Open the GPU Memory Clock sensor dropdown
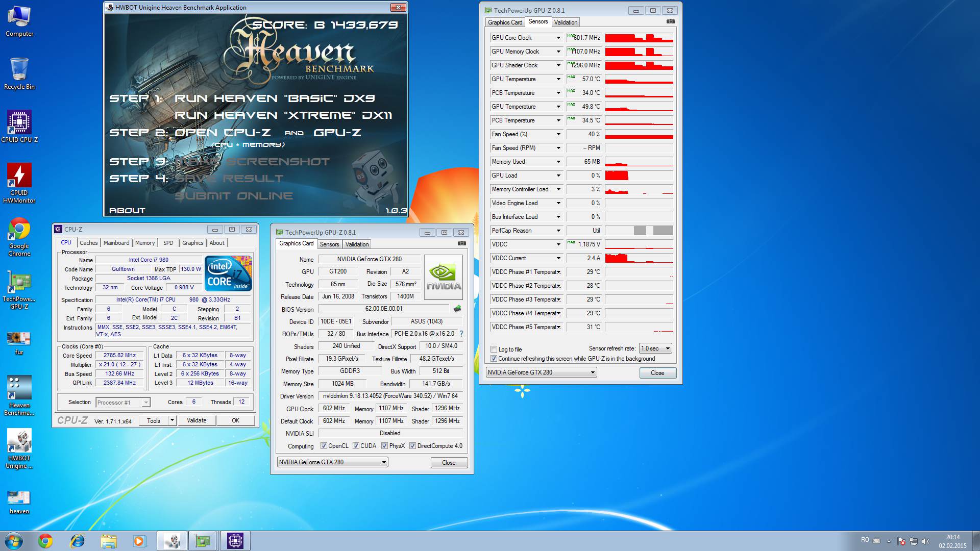Screen dimensions: 980x551 [x=558, y=52]
